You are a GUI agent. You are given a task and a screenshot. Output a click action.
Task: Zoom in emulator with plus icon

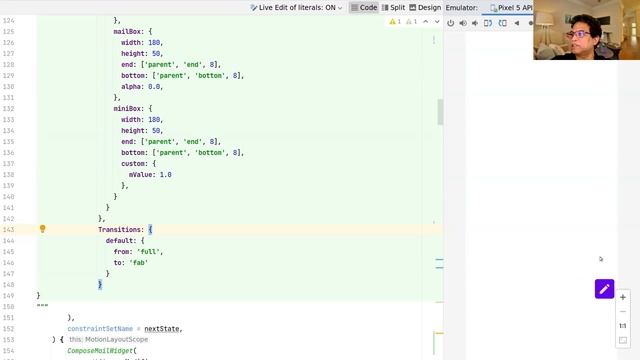click(623, 298)
